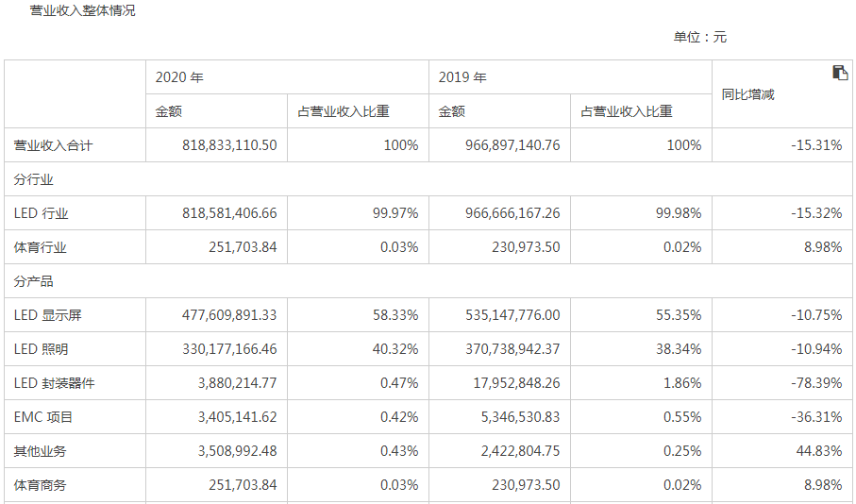856x504 pixels.
Task: Select the 818,833,110.50 total amount cell
Action: click(x=229, y=145)
